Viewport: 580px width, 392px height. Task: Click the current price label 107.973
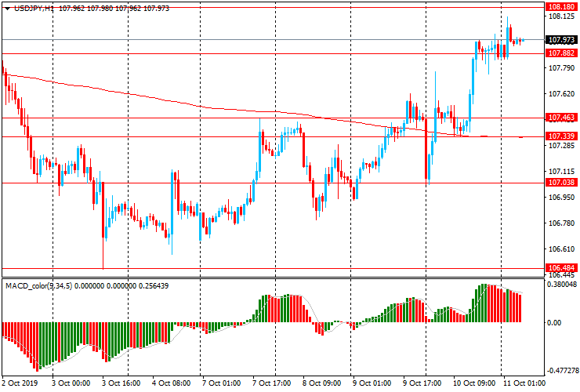point(561,40)
